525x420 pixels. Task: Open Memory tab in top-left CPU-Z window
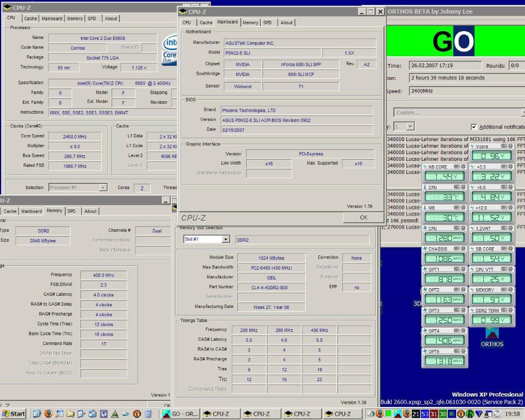tap(75, 19)
